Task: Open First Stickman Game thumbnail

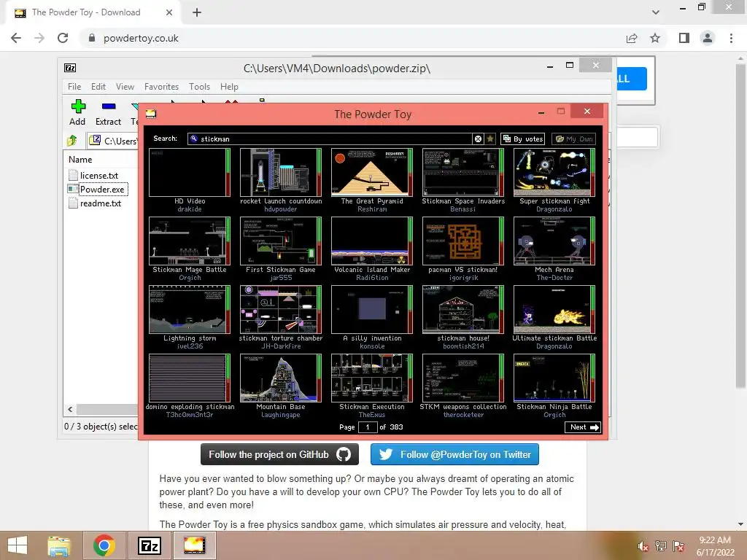Action: click(281, 241)
